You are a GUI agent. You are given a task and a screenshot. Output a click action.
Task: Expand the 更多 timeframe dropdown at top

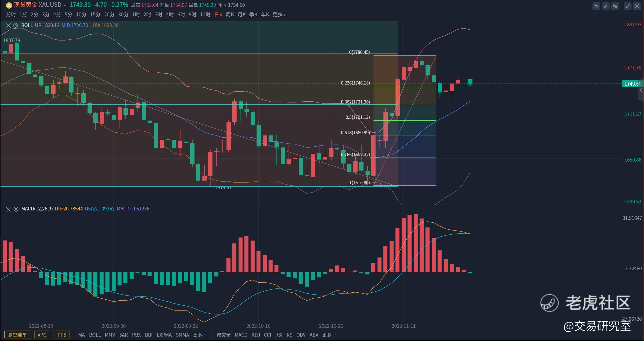click(x=279, y=15)
